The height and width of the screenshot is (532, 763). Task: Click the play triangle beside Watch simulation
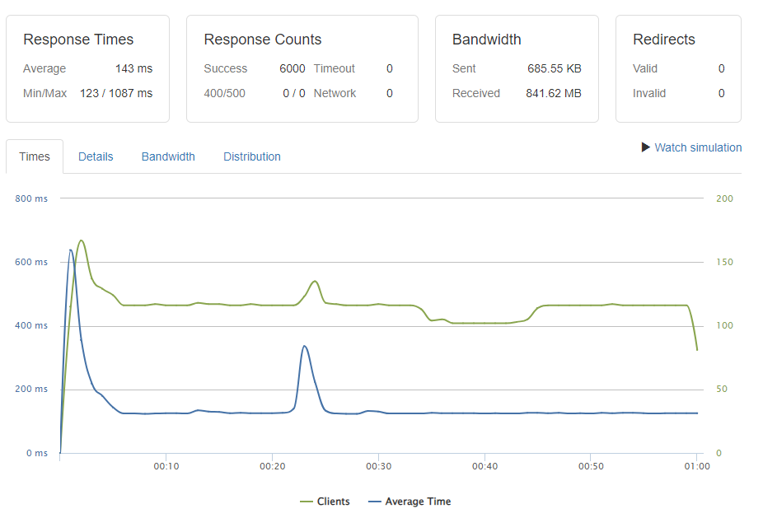point(646,147)
